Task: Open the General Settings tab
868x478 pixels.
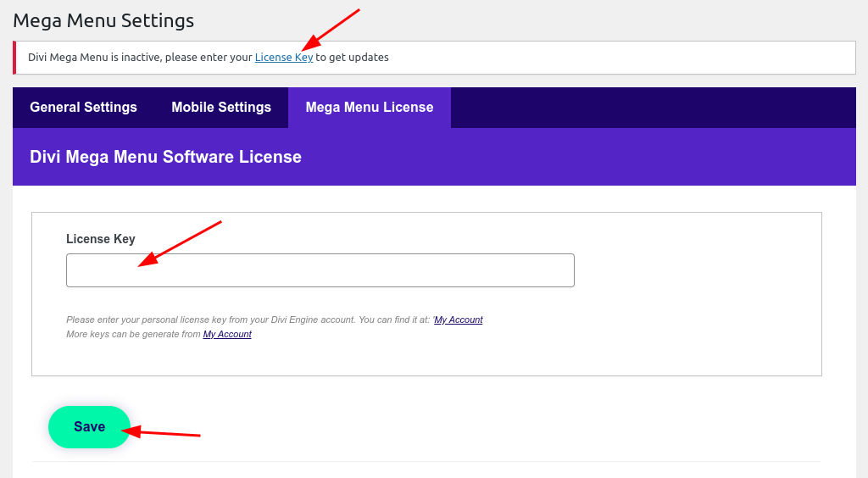Action: [84, 108]
